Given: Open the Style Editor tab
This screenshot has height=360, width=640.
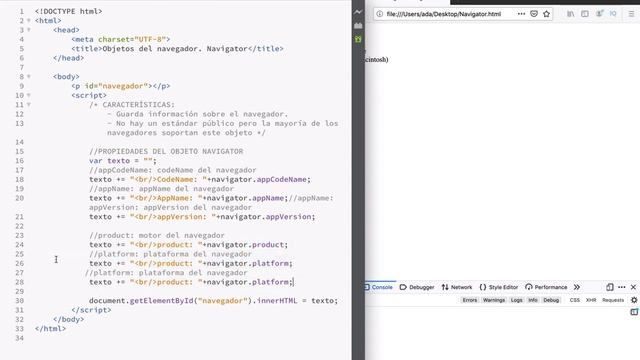Looking at the screenshot, I should 498,287.
